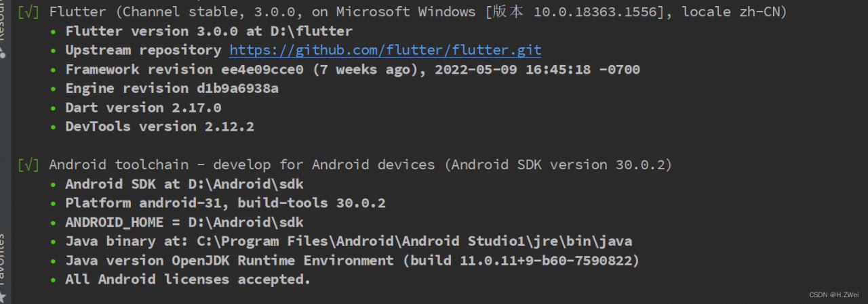The height and width of the screenshot is (304, 868).
Task: Click the check mark beside Flutter
Action: pyautogui.click(x=28, y=12)
